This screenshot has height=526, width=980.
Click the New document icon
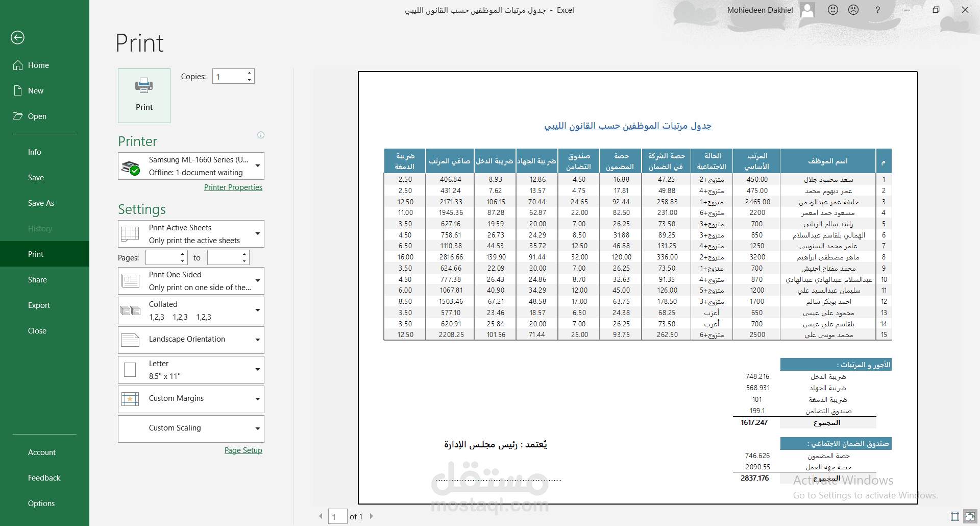[x=18, y=90]
